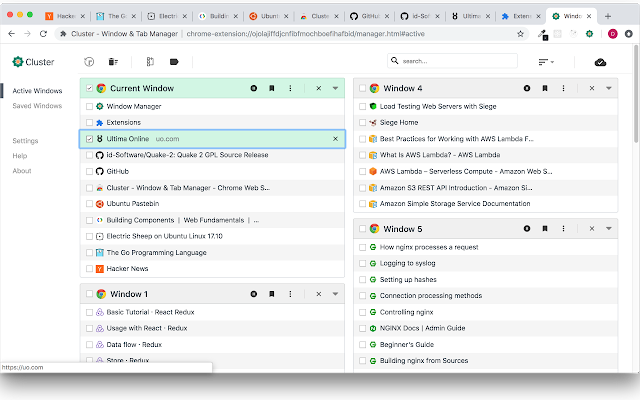Click the bookmark star in the address bar
Viewport: 640px width, 400px height.
(520, 34)
